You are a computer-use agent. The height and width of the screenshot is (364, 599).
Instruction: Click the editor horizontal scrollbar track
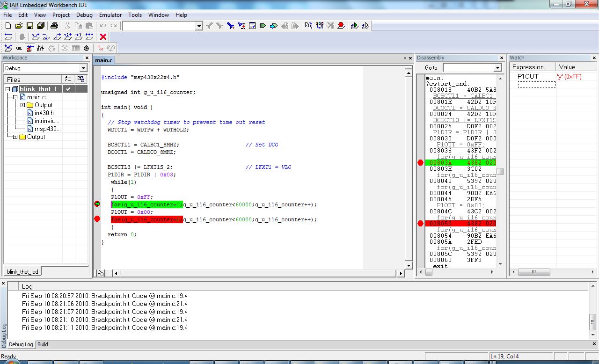(x=256, y=273)
